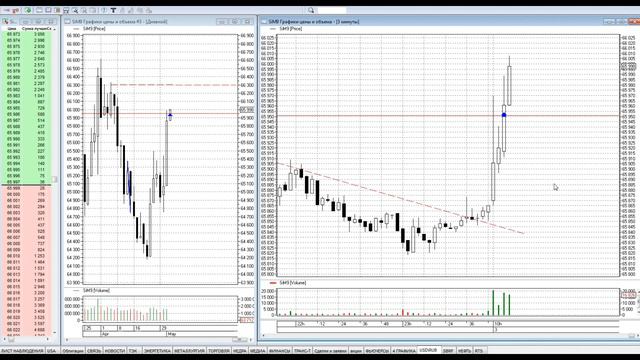640x360 pixels.
Task: Click order book scrollbar up arrow
Action: [55, 29]
